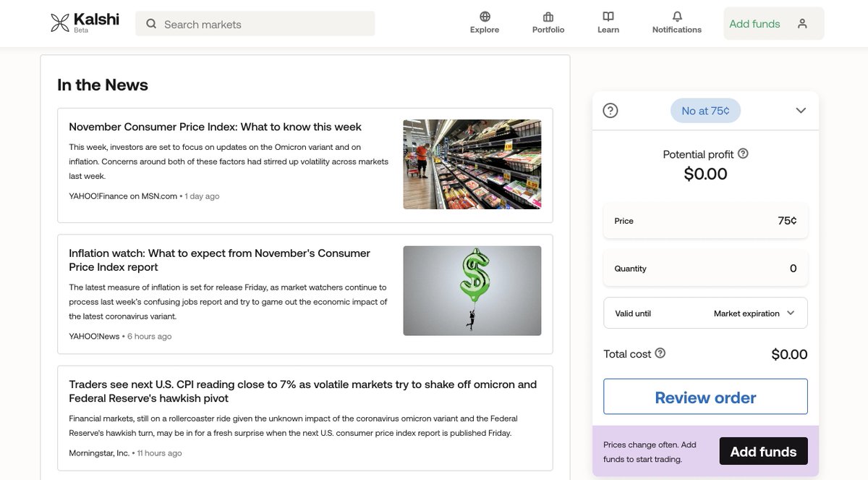Go to the Learn section
The width and height of the screenshot is (868, 480).
608,22
